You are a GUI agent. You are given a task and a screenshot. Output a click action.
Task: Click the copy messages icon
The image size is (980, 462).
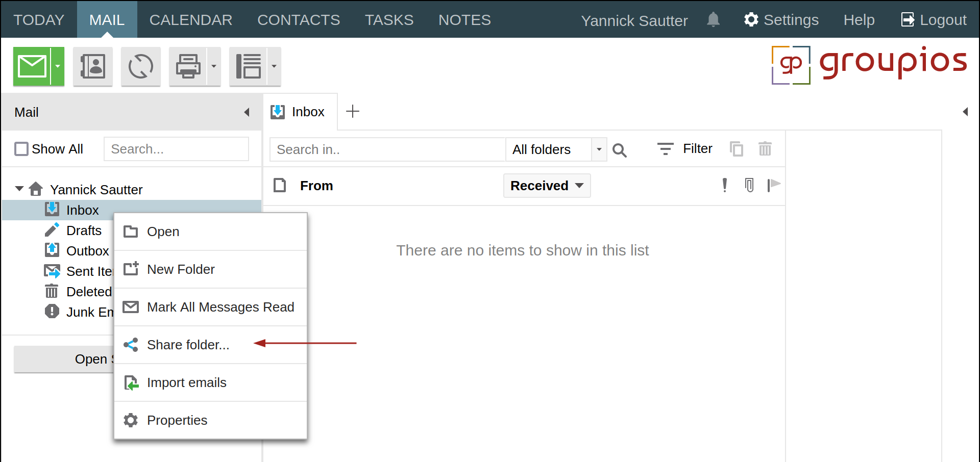736,149
